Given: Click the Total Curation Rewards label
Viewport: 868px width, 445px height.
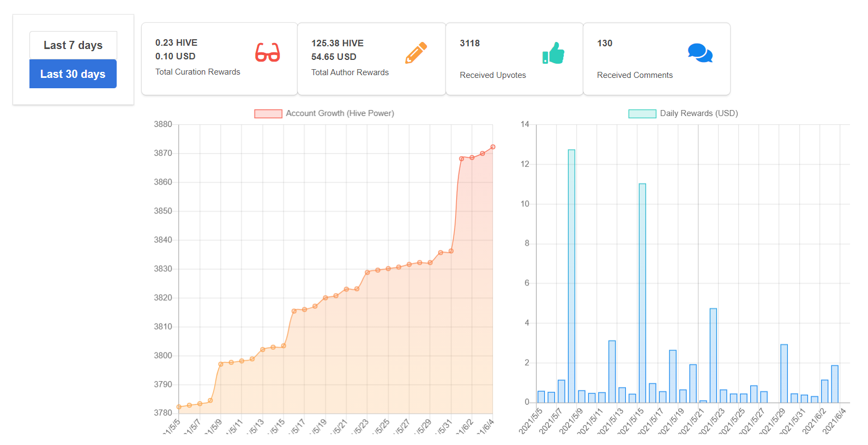Looking at the screenshot, I should pos(198,72).
